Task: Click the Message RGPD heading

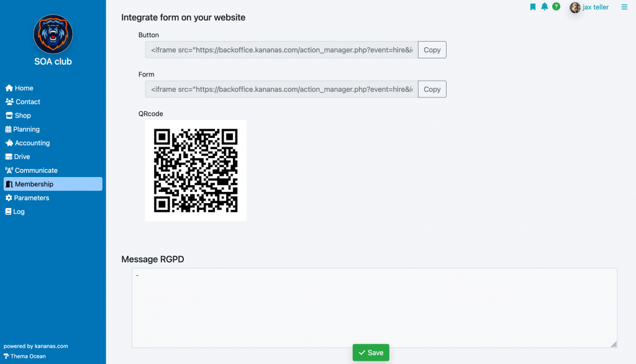Action: click(153, 259)
